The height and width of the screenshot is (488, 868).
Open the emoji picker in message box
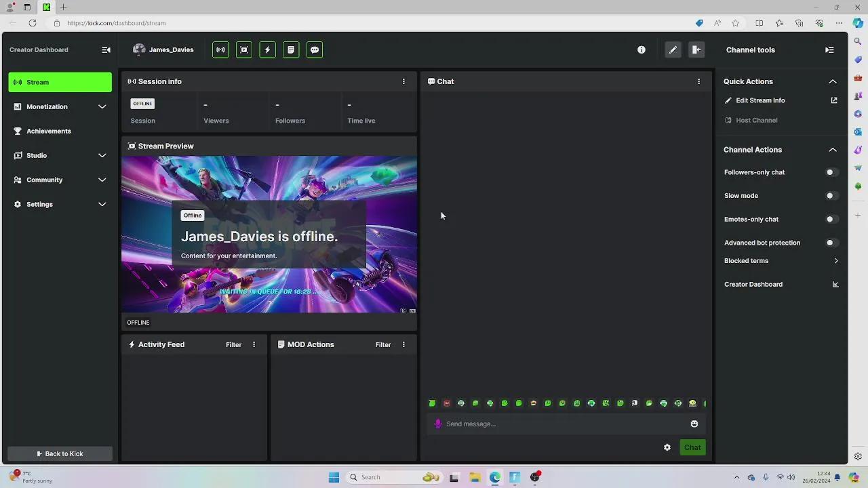point(694,424)
